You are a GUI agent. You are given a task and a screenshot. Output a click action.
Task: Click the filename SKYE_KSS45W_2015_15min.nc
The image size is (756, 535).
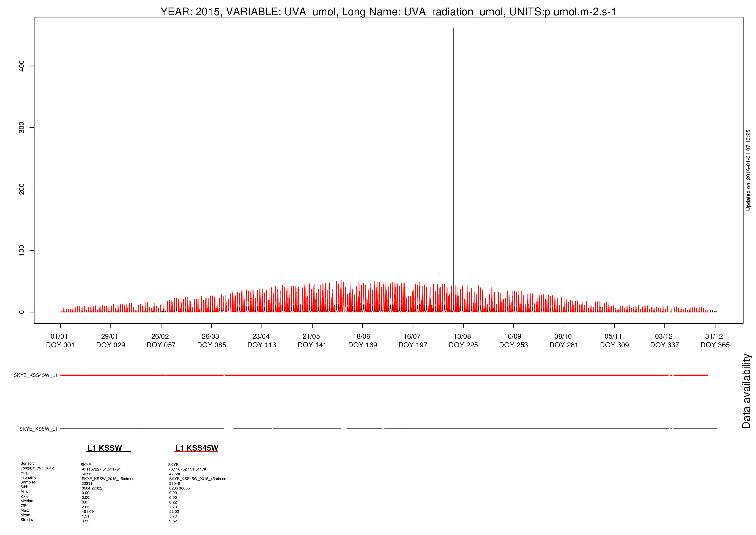click(x=197, y=479)
